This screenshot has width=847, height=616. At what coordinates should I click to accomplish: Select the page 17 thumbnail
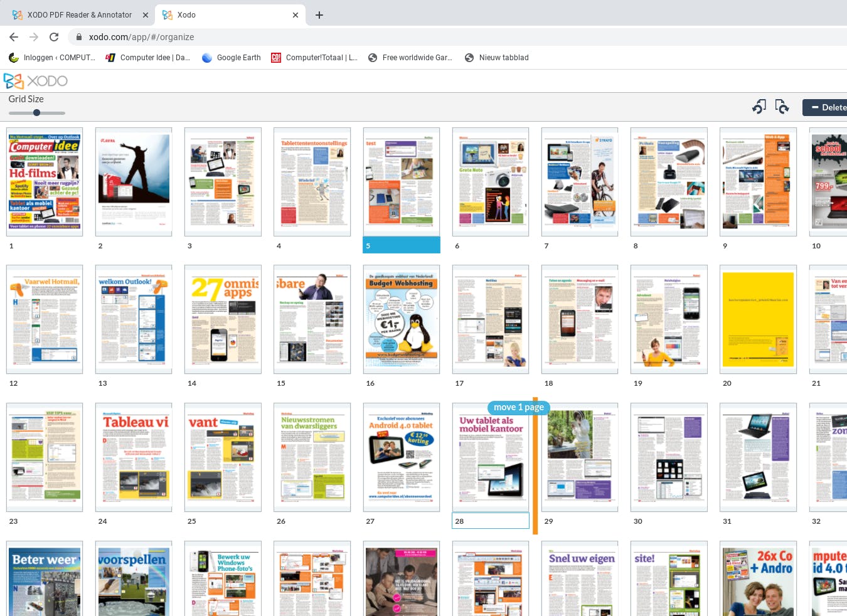point(491,319)
